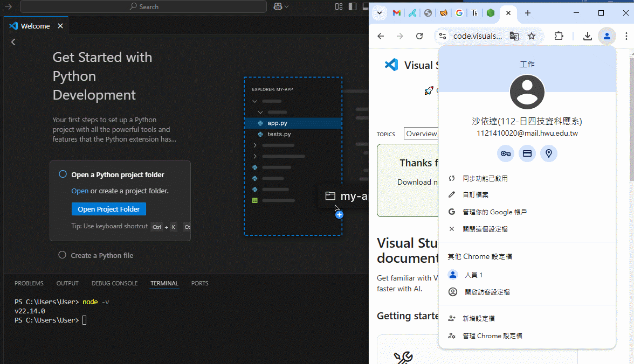634x364 pixels.
Task: Click the translate page icon in address bar
Action: [x=514, y=36]
